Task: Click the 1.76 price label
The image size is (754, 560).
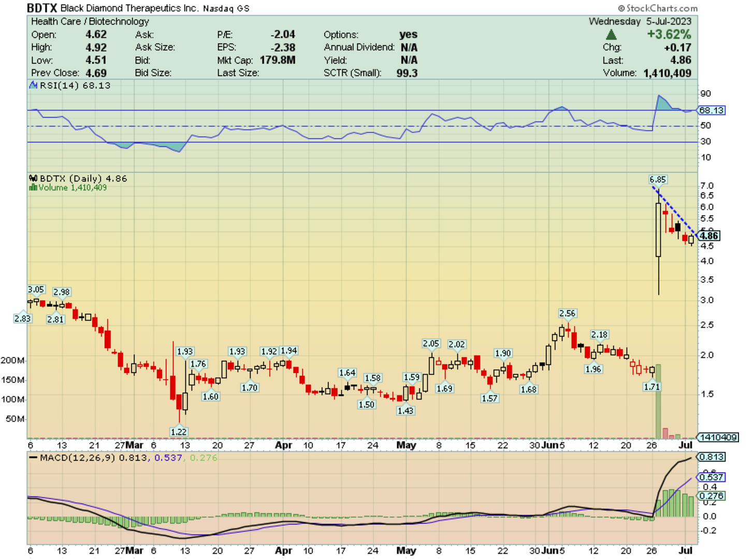Action: (x=198, y=364)
